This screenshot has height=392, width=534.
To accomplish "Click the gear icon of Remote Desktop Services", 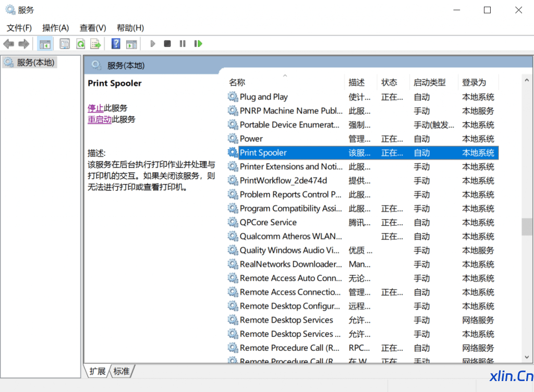I will point(233,320).
